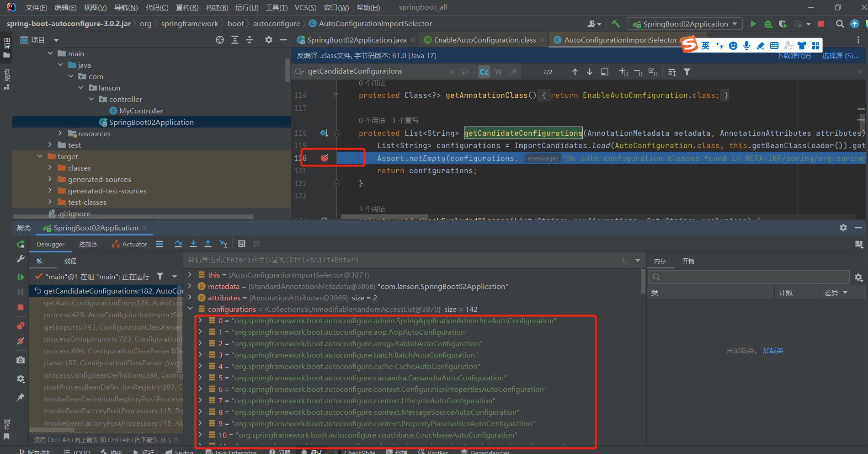This screenshot has width=868, height=454.
Task: Collapse the configurations variable node
Action: pos(190,309)
